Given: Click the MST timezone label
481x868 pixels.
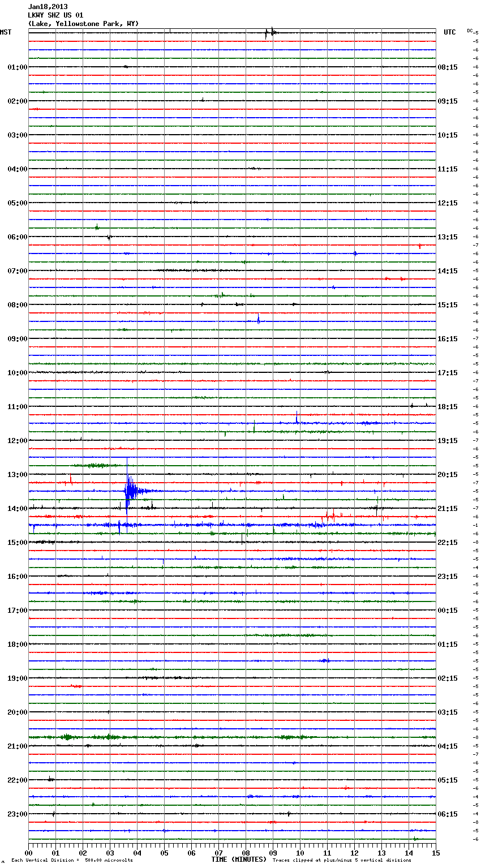Looking at the screenshot, I should pos(6,32).
